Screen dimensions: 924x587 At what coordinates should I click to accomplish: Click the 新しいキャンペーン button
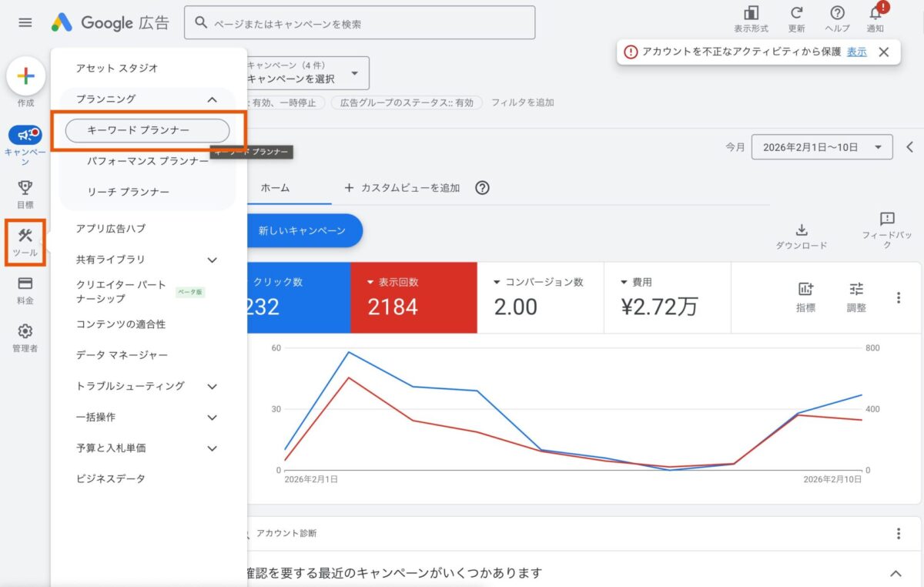[302, 230]
